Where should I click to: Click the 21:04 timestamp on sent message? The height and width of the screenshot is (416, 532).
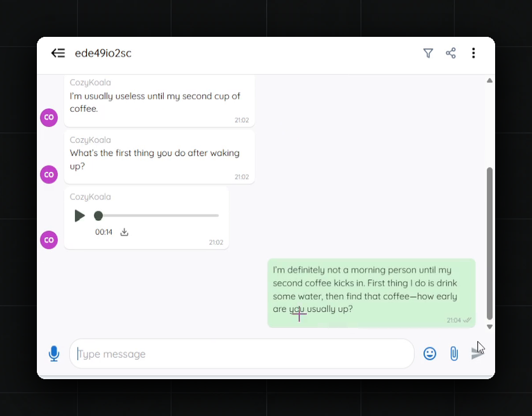tap(454, 320)
